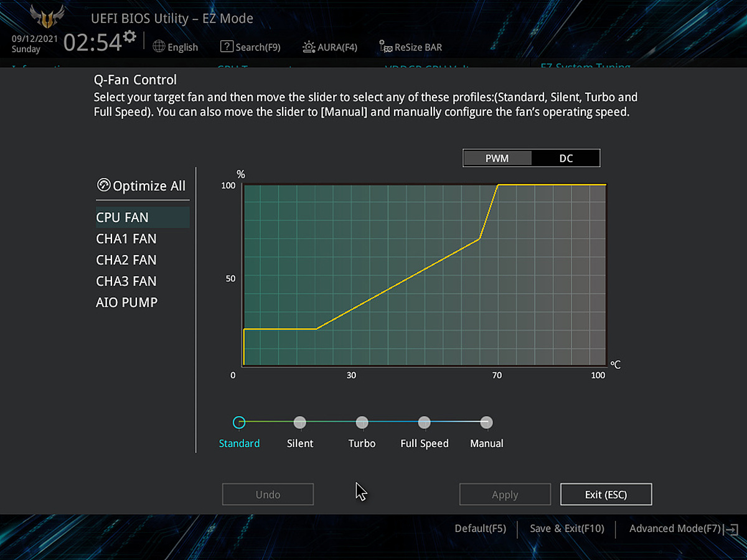Click the Silent profile label
The height and width of the screenshot is (560, 747).
coord(300,444)
